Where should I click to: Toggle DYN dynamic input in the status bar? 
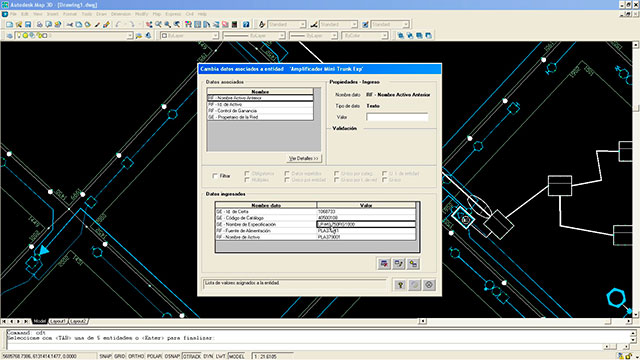tap(208, 356)
